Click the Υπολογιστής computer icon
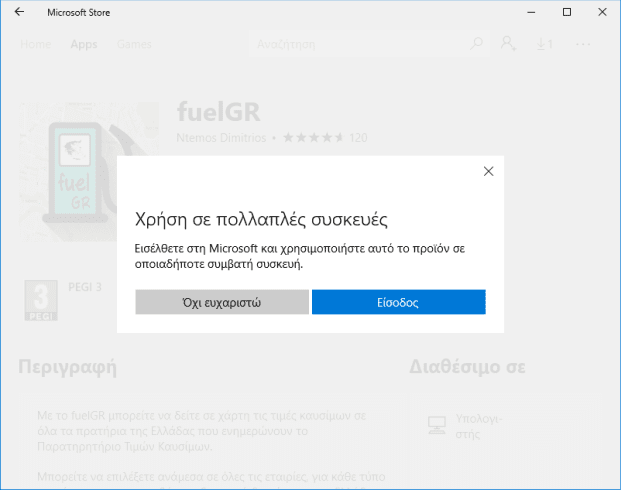Screen dimensions: 621x490 click(437, 425)
